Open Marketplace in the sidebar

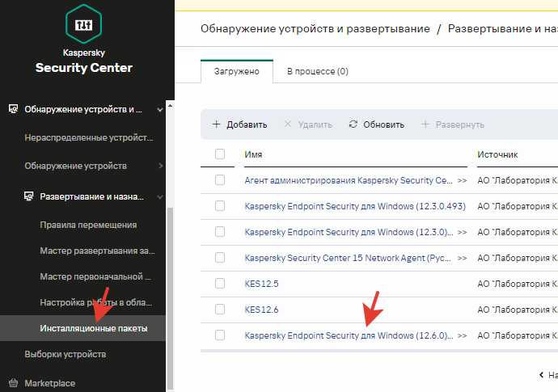pyautogui.click(x=50, y=383)
